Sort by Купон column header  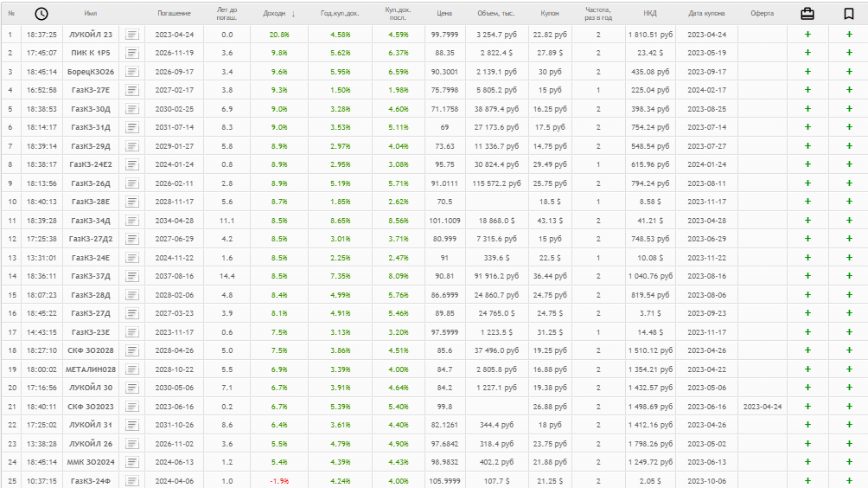(x=550, y=13)
